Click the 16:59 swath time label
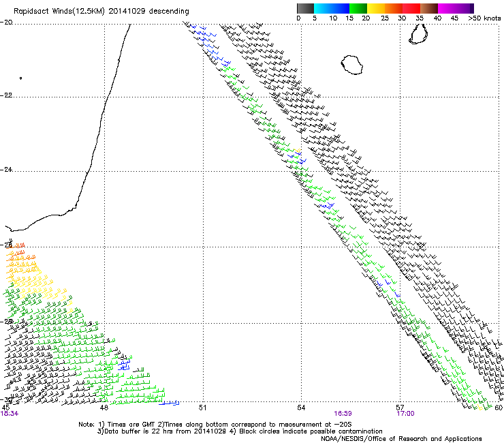This screenshot has width=504, height=443. pyautogui.click(x=343, y=414)
